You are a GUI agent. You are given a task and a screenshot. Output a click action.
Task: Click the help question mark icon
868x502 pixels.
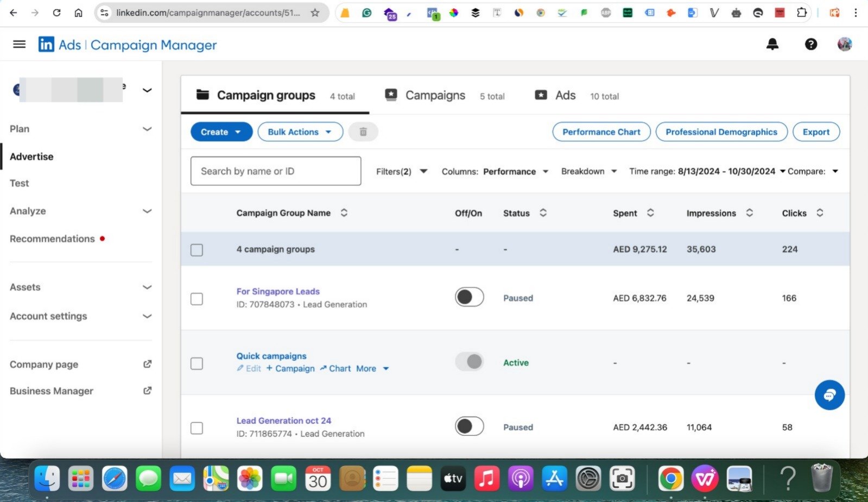(810, 45)
